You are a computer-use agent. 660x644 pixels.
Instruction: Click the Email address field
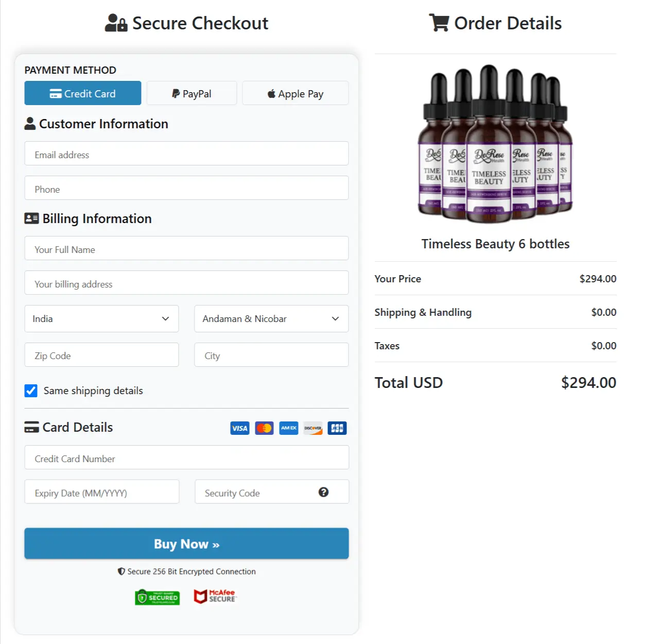tap(186, 154)
